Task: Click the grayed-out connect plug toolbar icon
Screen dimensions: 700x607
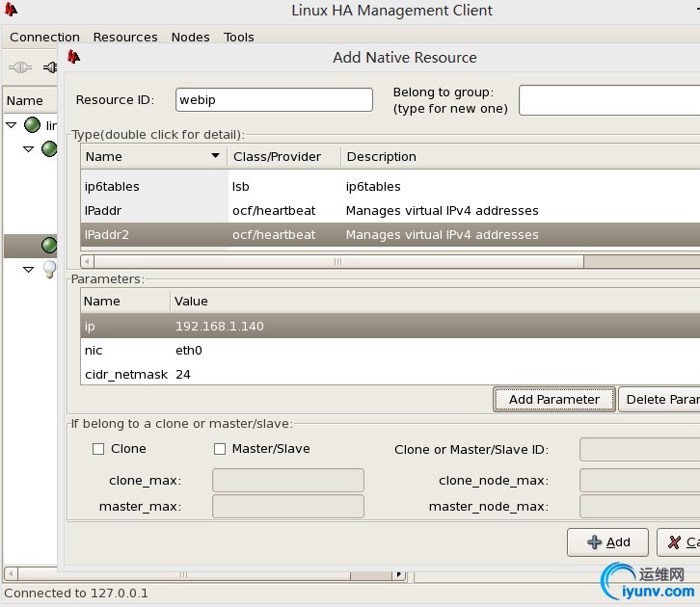Action: coord(20,67)
